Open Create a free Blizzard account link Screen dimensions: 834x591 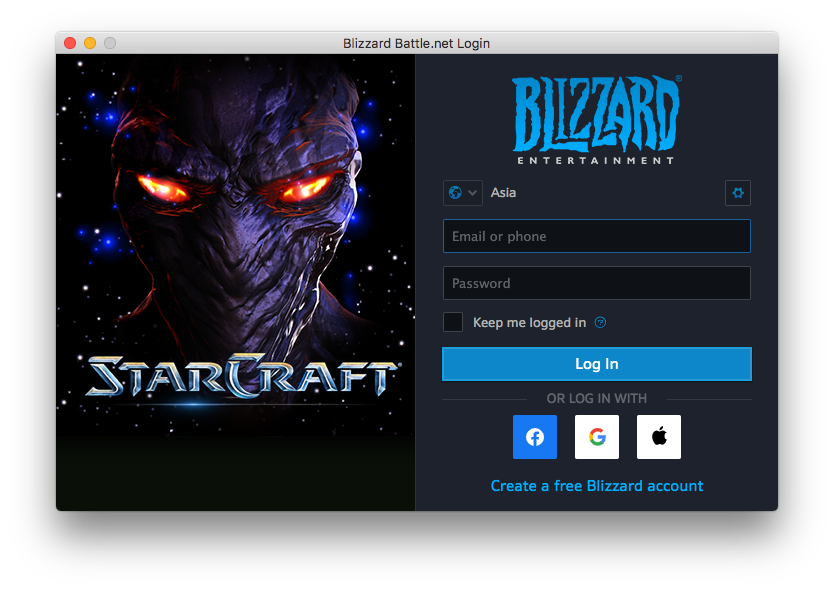(597, 486)
